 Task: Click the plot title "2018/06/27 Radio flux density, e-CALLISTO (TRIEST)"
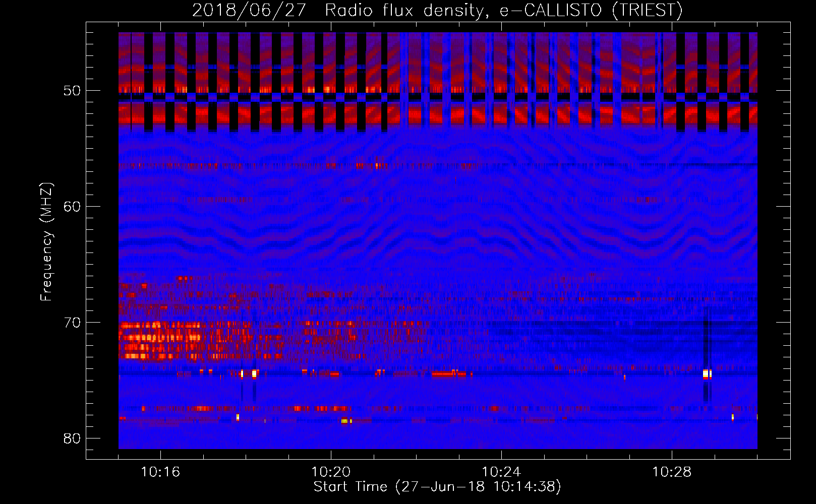(437, 11)
